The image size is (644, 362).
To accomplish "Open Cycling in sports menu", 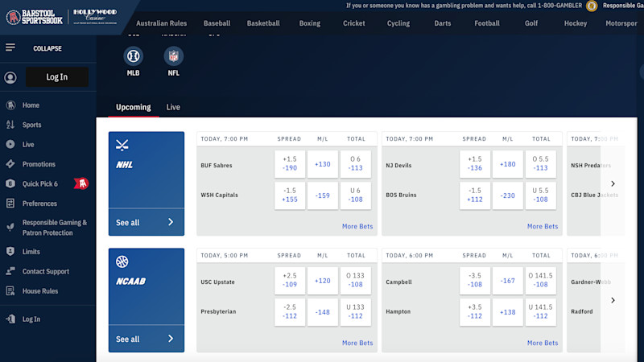I will pos(398,23).
